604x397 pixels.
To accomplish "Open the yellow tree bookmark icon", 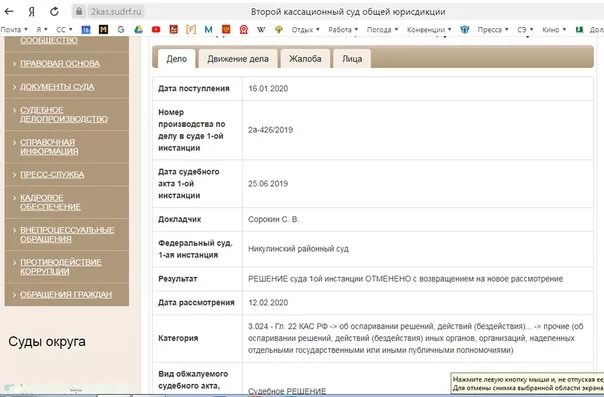I will pos(279,29).
